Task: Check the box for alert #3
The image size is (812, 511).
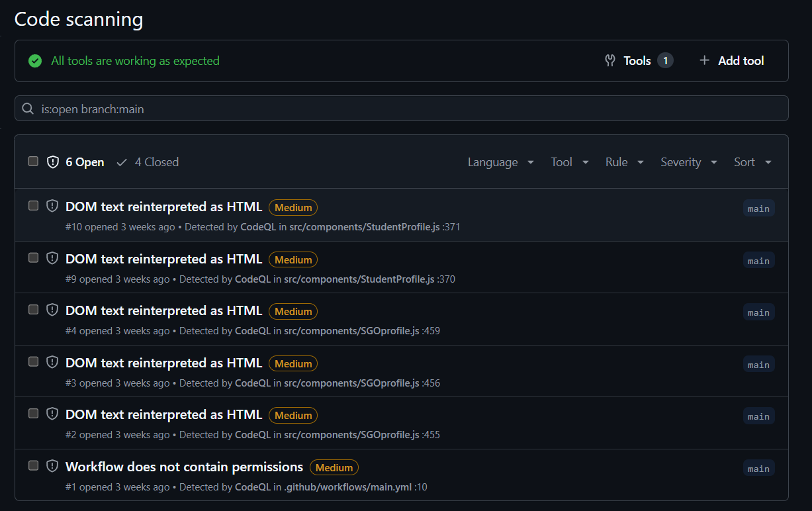Action: click(x=33, y=362)
